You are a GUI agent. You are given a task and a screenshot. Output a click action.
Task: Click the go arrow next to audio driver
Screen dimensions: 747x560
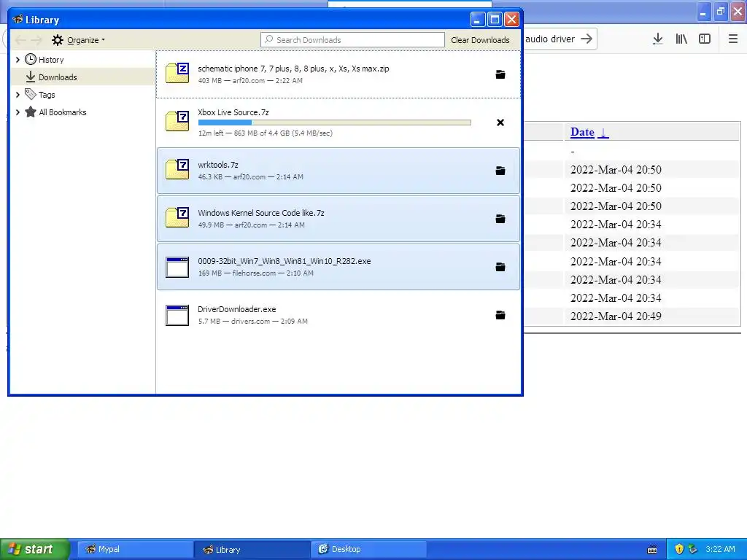pyautogui.click(x=587, y=39)
